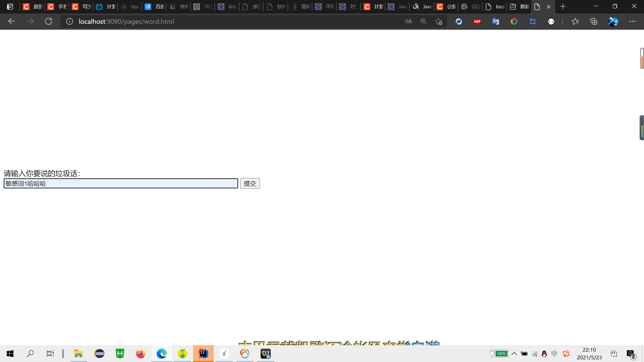The width and height of the screenshot is (644, 362).
Task: Add this page to favorites
Action: (x=439, y=21)
